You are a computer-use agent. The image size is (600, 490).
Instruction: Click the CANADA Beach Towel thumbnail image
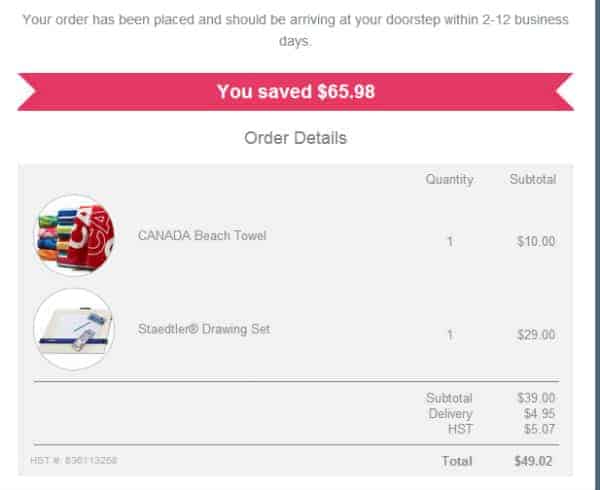click(x=74, y=235)
